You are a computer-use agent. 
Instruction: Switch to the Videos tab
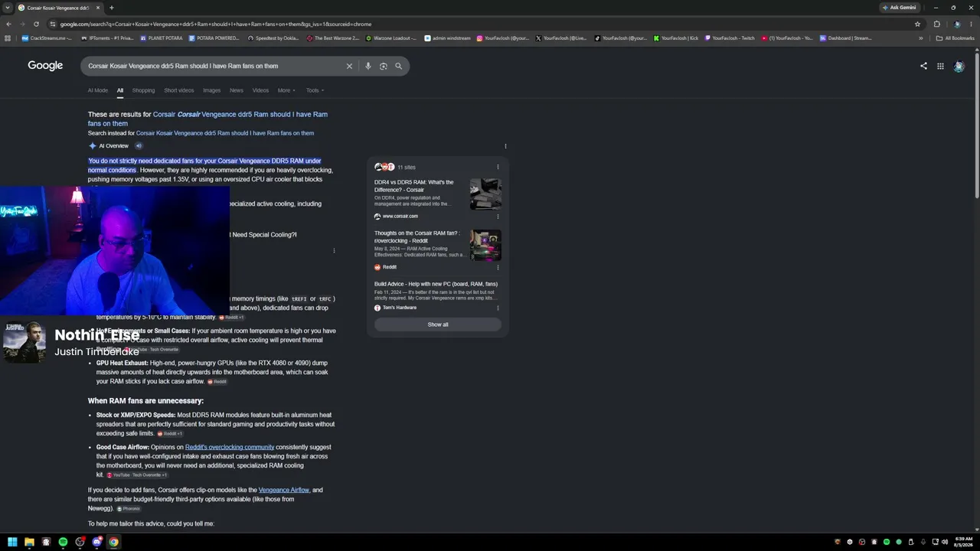pos(260,90)
